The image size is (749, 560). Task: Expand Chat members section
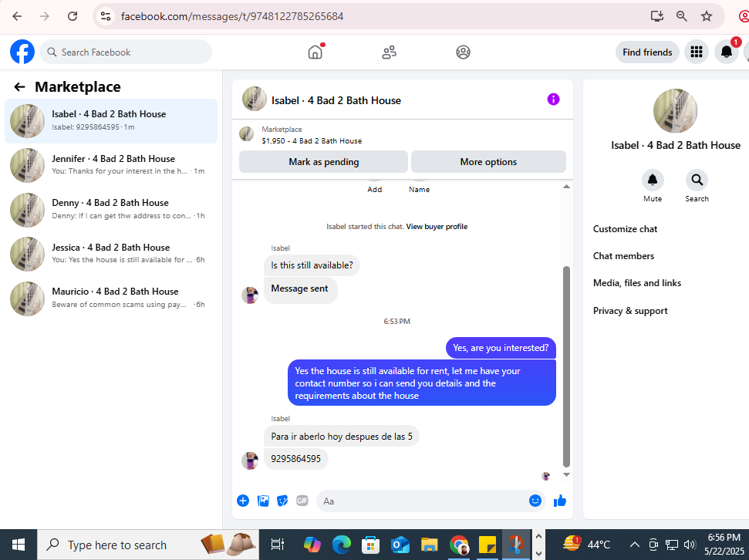click(623, 256)
